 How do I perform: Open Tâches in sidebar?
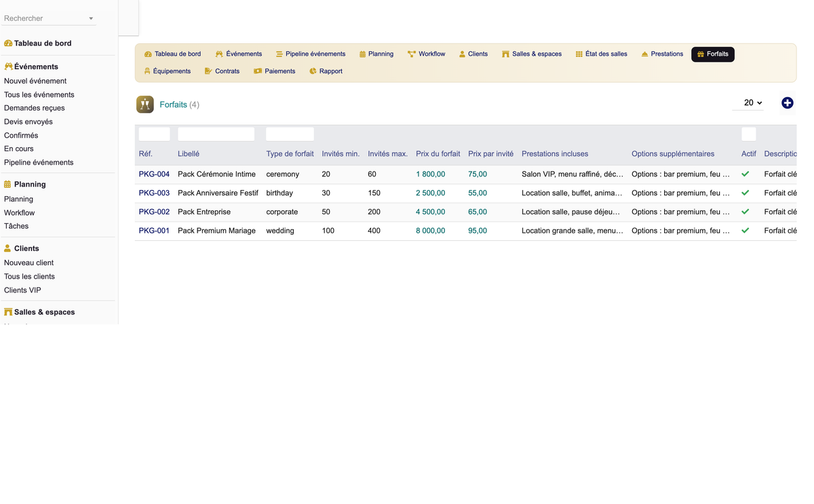point(16,227)
